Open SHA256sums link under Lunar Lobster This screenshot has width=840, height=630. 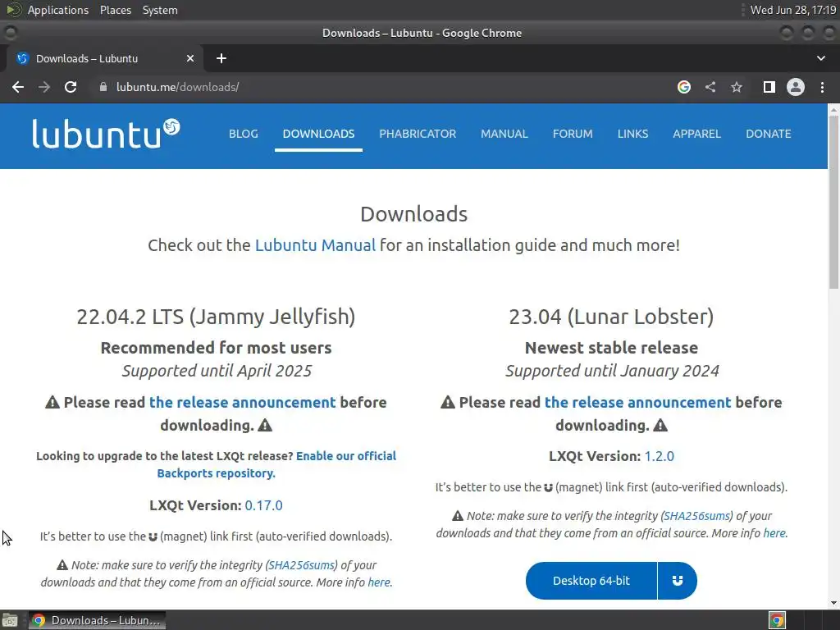coord(697,516)
